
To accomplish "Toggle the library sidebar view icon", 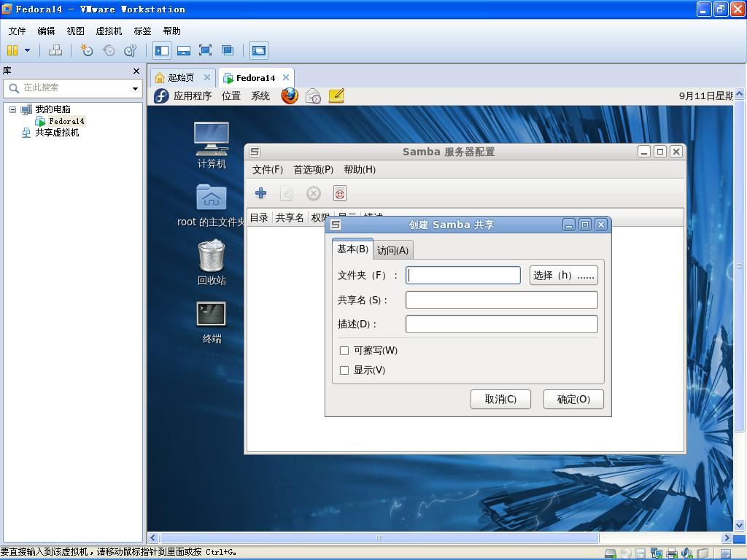I will (x=162, y=50).
